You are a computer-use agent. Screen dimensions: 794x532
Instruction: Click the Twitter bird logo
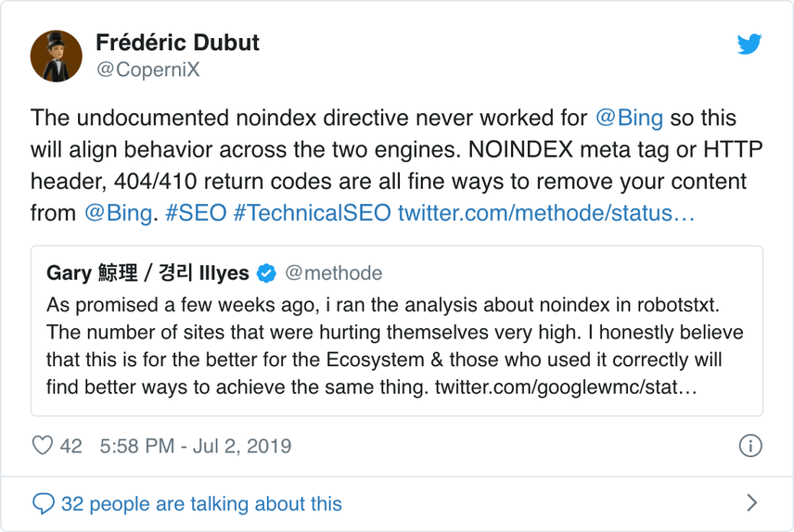pyautogui.click(x=749, y=44)
